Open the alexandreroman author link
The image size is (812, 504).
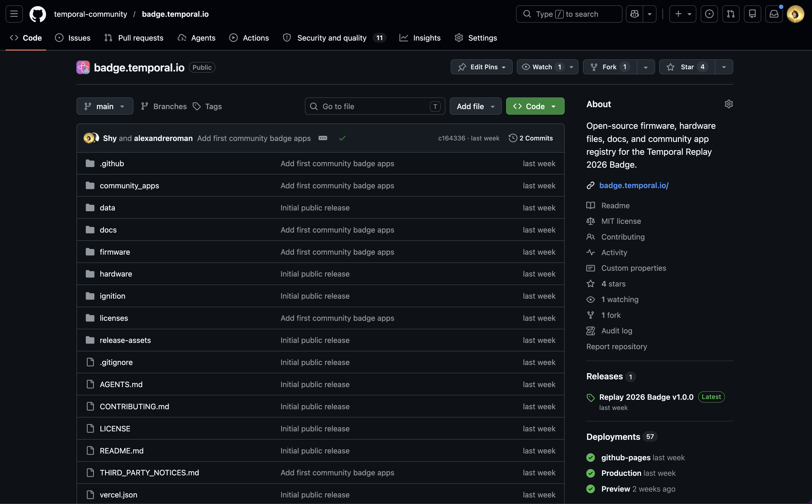point(163,138)
